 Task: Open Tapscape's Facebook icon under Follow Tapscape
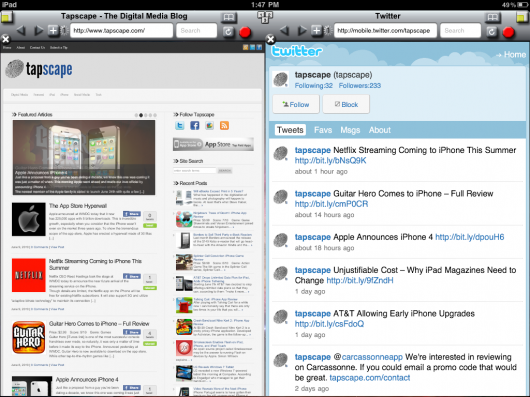(195, 126)
